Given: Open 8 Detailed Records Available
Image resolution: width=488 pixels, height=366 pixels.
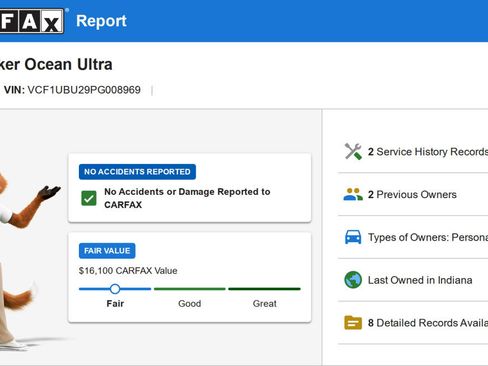Looking at the screenshot, I should point(413,322).
